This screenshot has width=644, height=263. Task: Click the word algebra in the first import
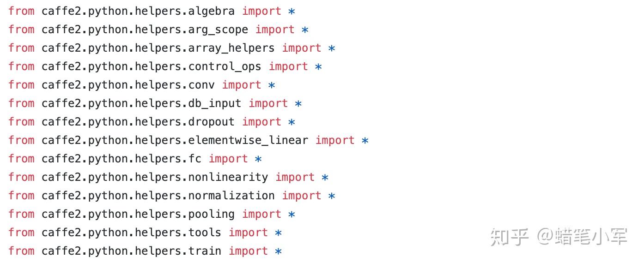[211, 11]
